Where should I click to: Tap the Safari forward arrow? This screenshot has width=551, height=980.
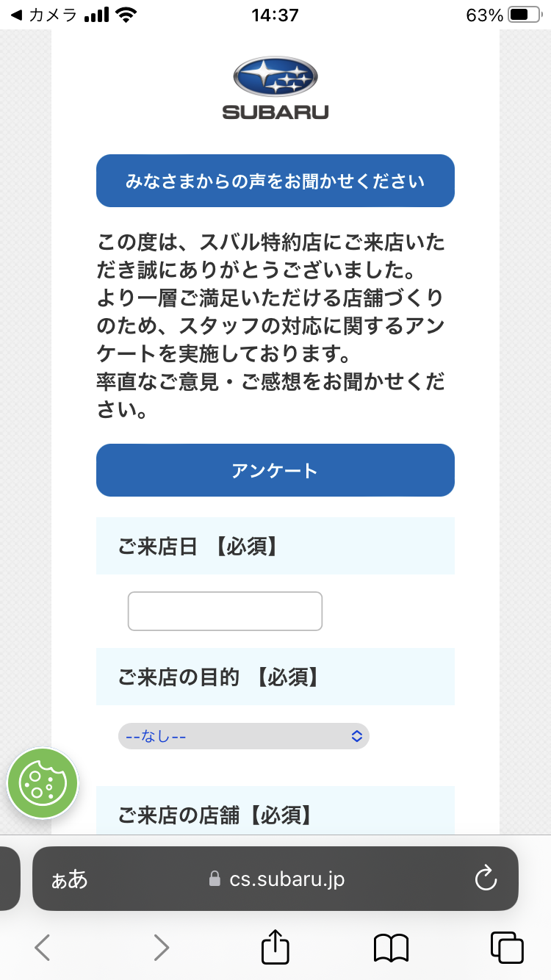(x=161, y=947)
